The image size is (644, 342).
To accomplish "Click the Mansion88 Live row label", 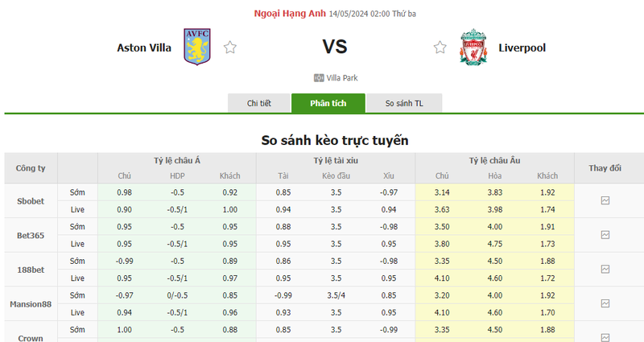I will [x=77, y=312].
